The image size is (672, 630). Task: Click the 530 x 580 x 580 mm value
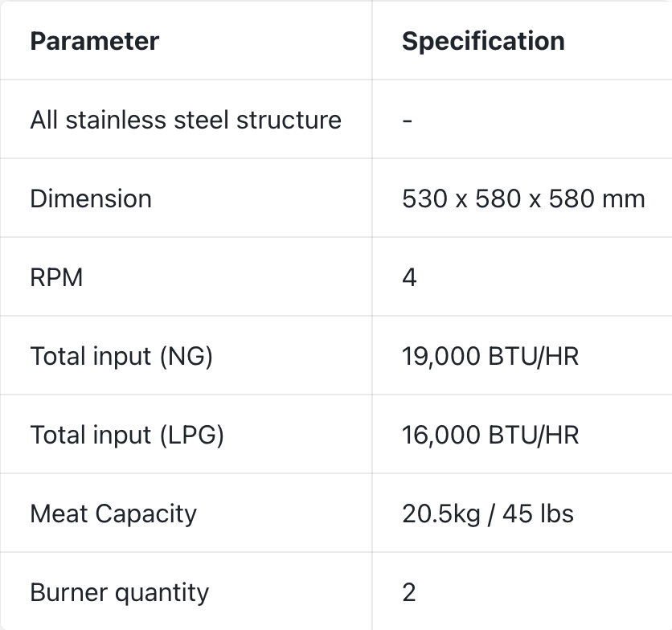point(523,198)
